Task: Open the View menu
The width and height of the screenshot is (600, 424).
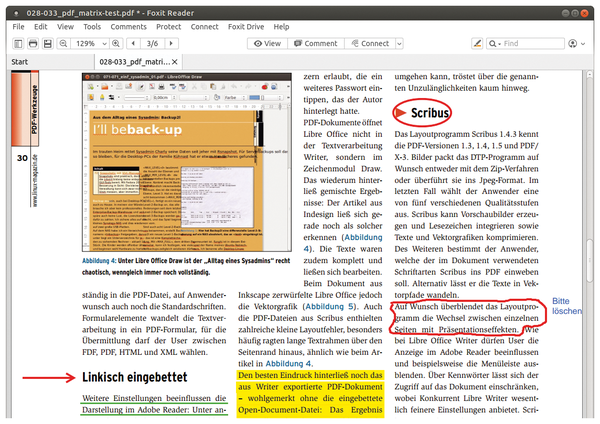Action: pos(65,27)
